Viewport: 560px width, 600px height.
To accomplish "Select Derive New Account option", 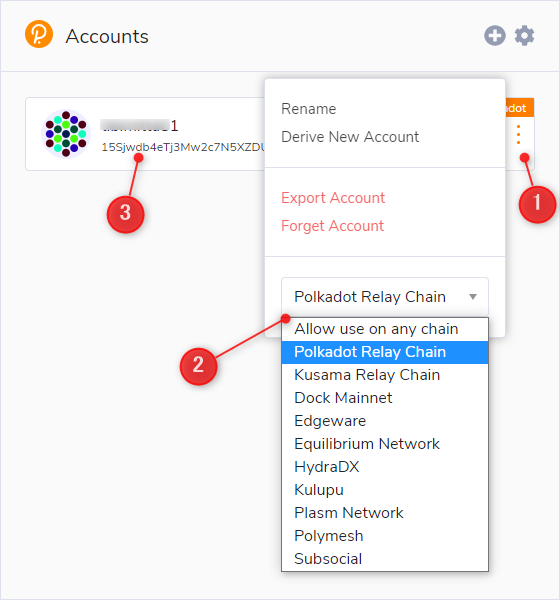I will tap(350, 137).
